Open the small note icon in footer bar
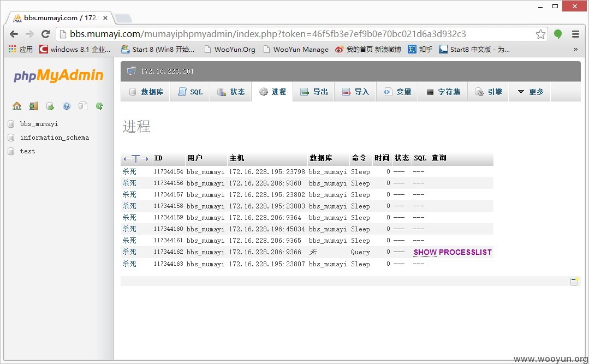The width and height of the screenshot is (589, 364). pyautogui.click(x=574, y=282)
